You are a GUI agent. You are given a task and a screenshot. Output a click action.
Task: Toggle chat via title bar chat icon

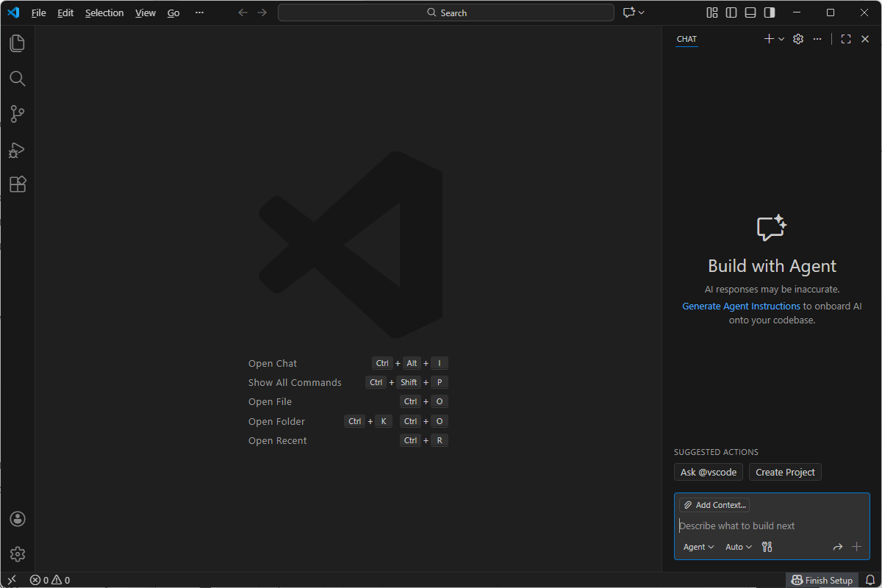point(628,12)
